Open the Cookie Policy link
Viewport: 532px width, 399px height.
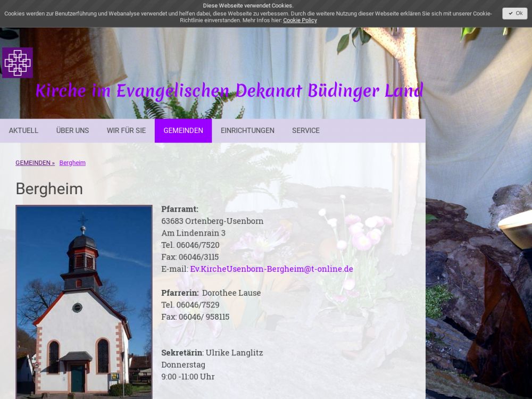tap(300, 20)
